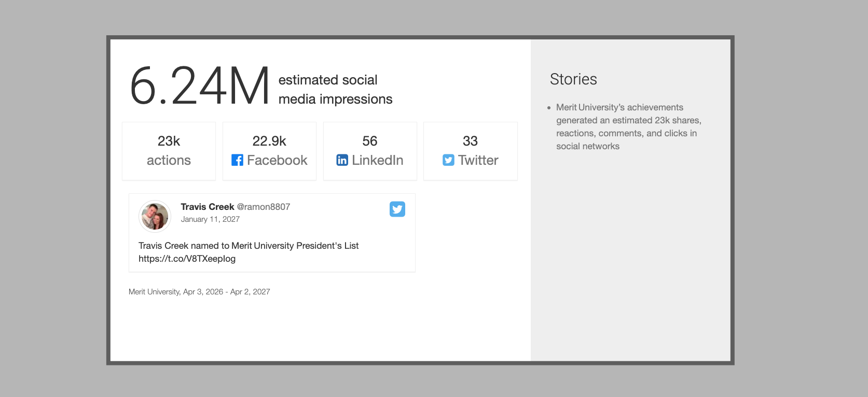Screen dimensions: 868x397
Task: Click the 56 LinkedIn count
Action: click(x=370, y=141)
